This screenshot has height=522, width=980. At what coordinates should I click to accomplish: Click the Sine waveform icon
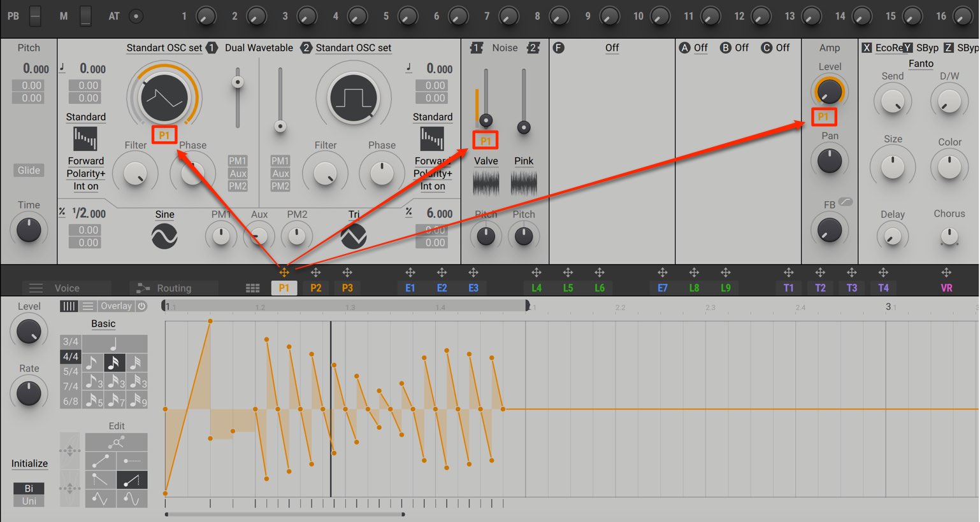(x=164, y=236)
